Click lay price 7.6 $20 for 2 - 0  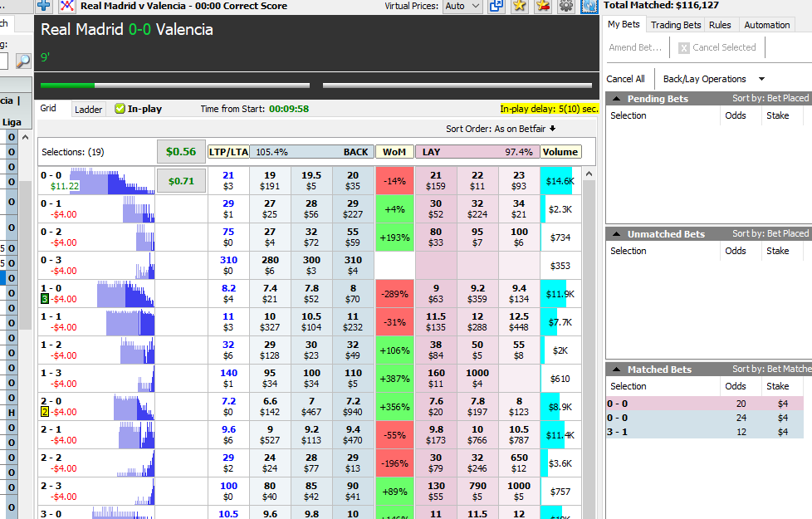(x=436, y=406)
